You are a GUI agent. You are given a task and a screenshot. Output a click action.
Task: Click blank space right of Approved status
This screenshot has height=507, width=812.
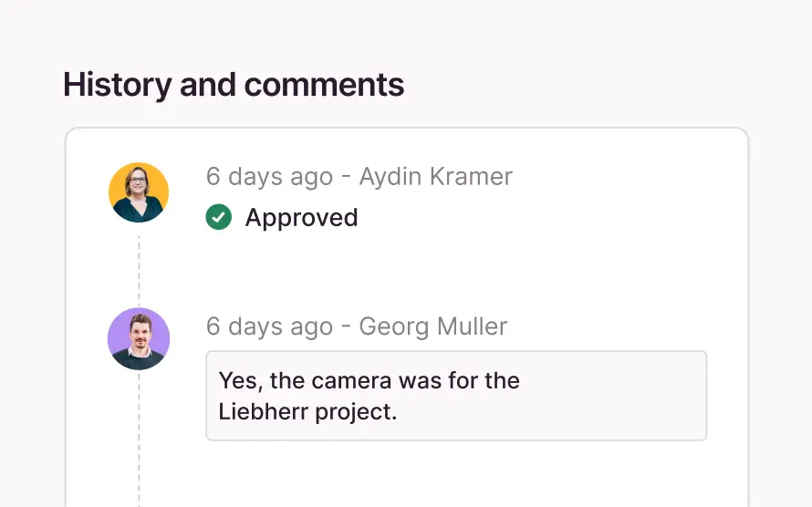point(547,218)
